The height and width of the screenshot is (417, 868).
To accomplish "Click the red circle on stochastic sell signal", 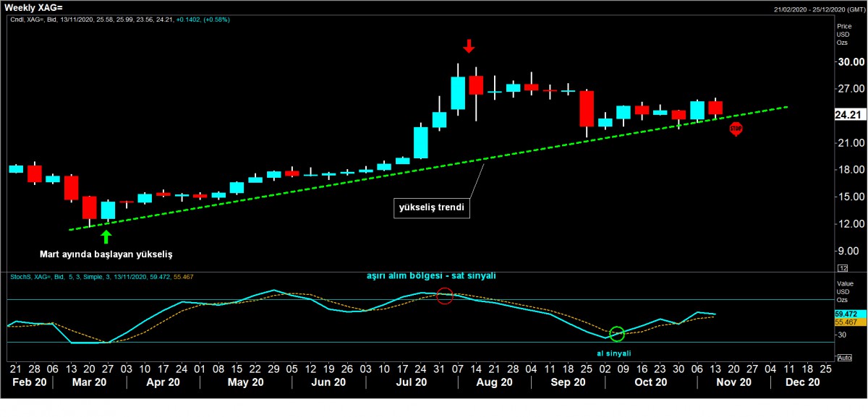I will [x=445, y=296].
